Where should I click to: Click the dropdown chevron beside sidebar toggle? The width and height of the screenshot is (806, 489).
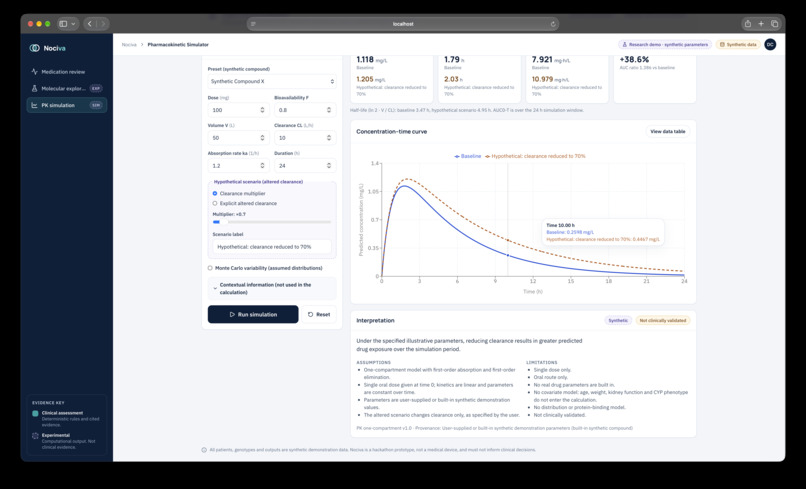click(x=74, y=24)
